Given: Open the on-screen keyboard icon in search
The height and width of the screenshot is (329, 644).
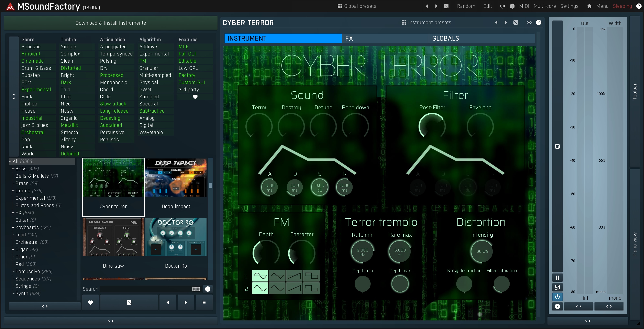Looking at the screenshot, I should [x=196, y=289].
